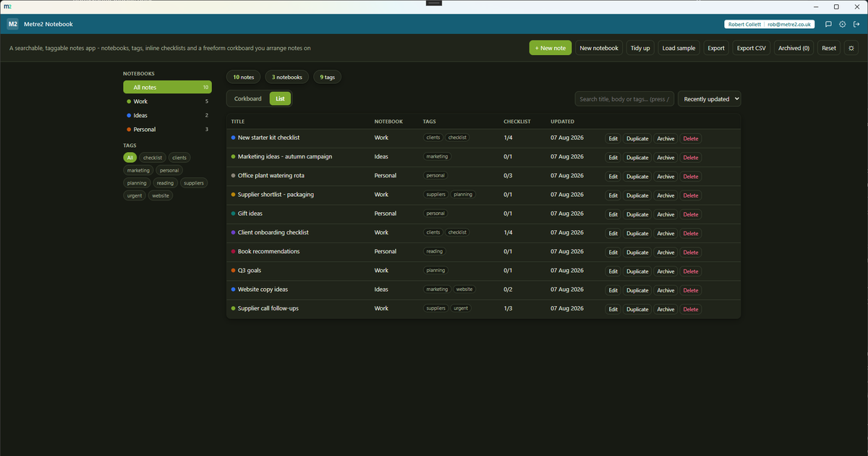Click the Export CSV button
The height and width of the screenshot is (456, 868).
[x=751, y=48]
